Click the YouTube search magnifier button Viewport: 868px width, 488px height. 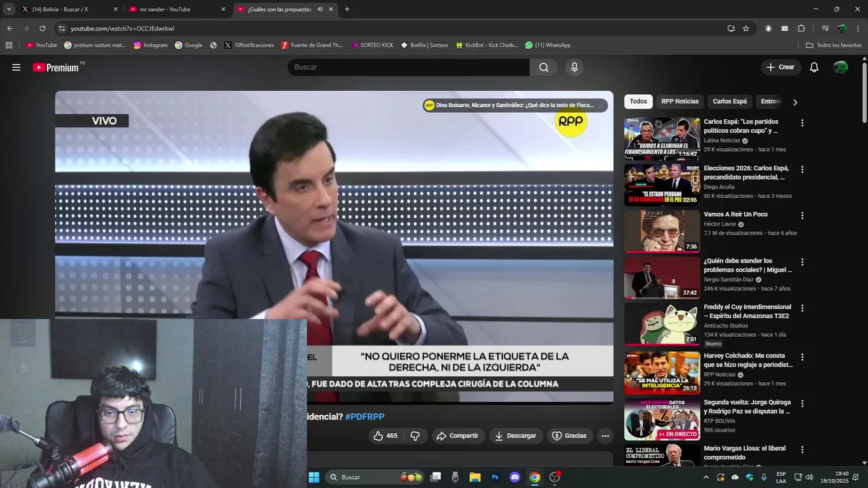(x=544, y=67)
